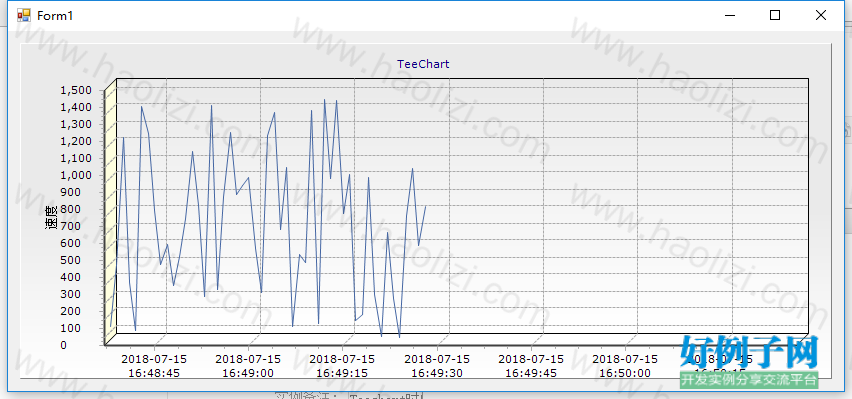The image size is (852, 399).
Task: Click the 1,200 y-axis label
Action: (x=76, y=141)
